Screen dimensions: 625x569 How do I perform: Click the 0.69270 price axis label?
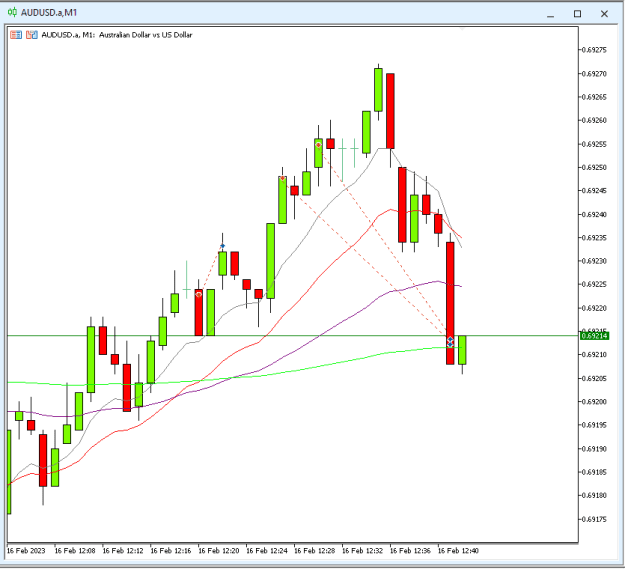pyautogui.click(x=594, y=74)
